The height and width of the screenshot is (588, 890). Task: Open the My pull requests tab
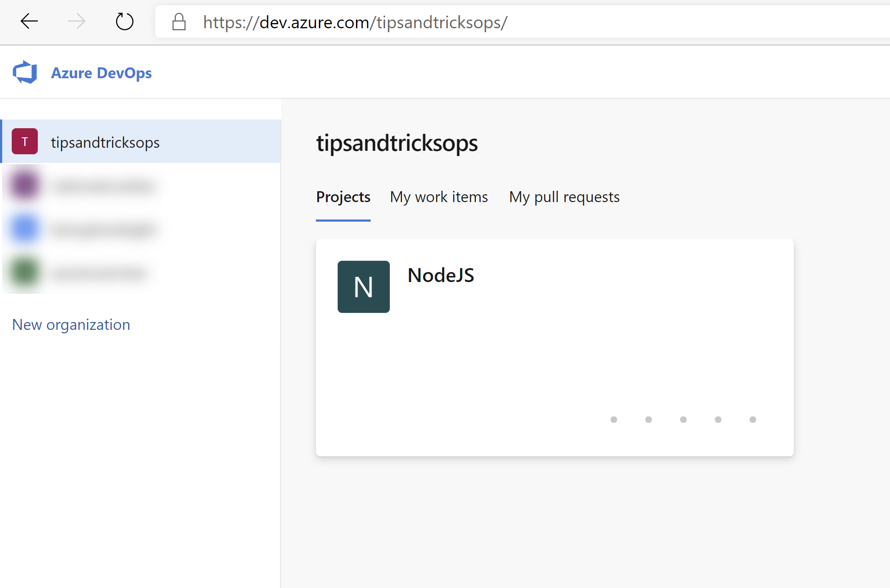tap(564, 197)
